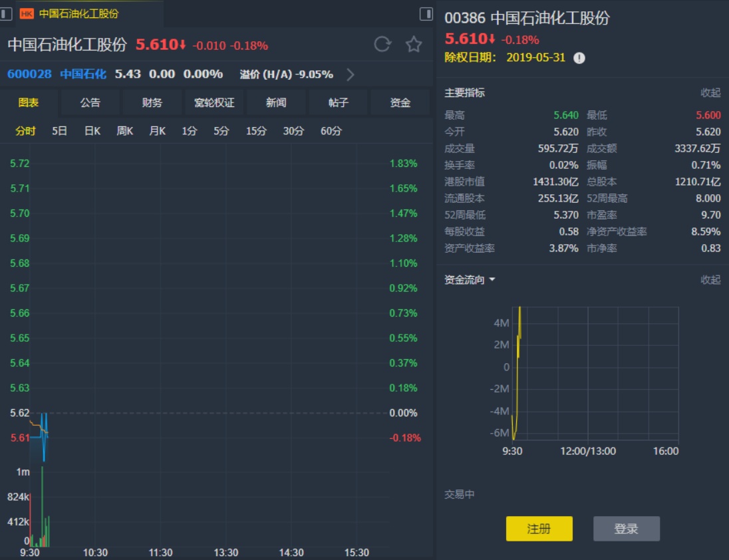Toggle the left sidebar panel icon
729x560 pixels.
(6, 13)
